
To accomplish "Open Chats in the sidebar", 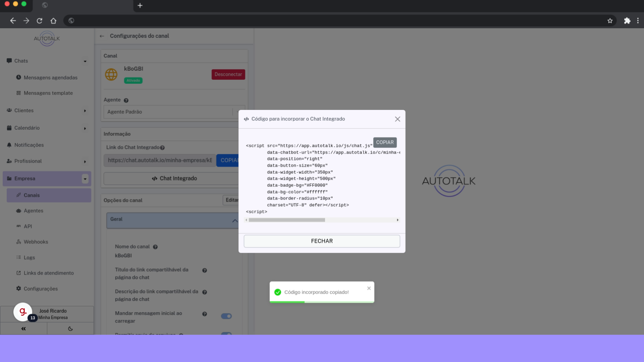I will click(21, 61).
